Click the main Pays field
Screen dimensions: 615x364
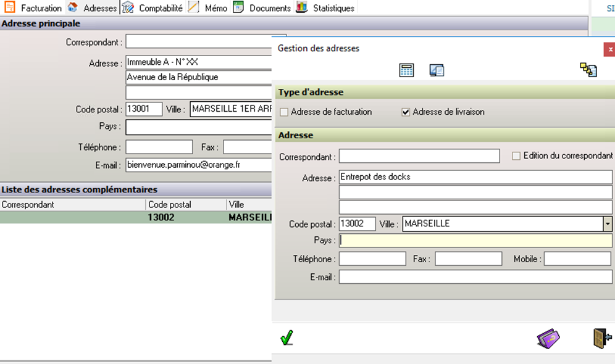(198, 127)
